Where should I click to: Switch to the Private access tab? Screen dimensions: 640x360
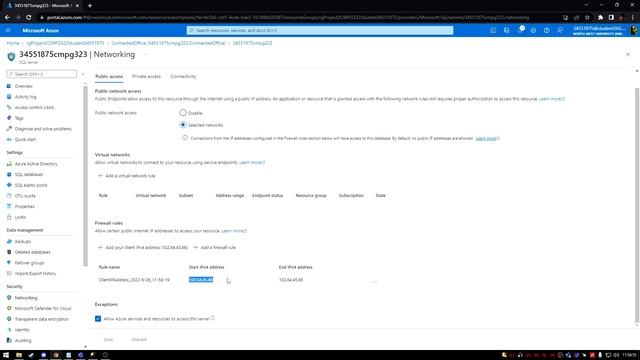(x=147, y=76)
